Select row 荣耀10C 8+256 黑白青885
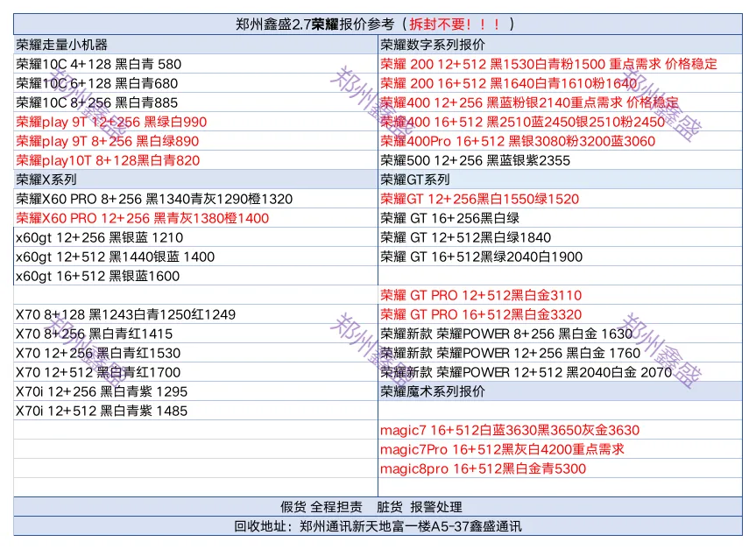756x549 pixels. tap(195, 102)
